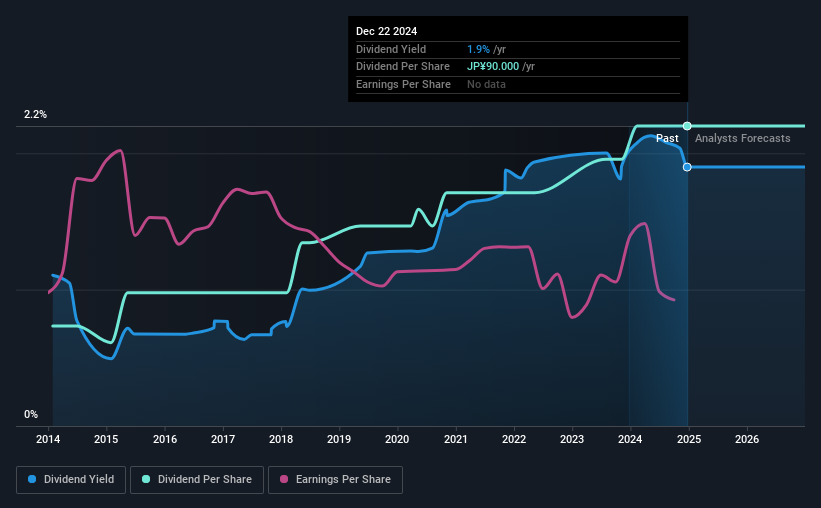Click the 2015 x-axis label

tap(106, 439)
